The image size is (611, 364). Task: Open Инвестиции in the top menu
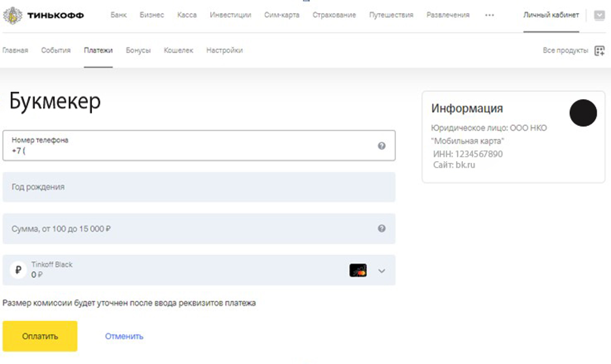coord(230,15)
